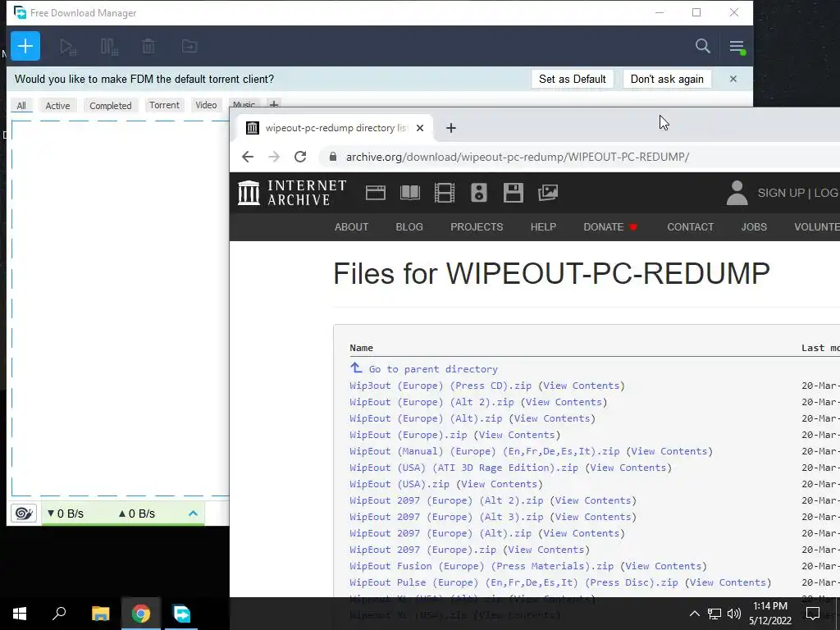840x630 pixels.
Task: Open File Explorer from the taskbar
Action: pyautogui.click(x=100, y=614)
